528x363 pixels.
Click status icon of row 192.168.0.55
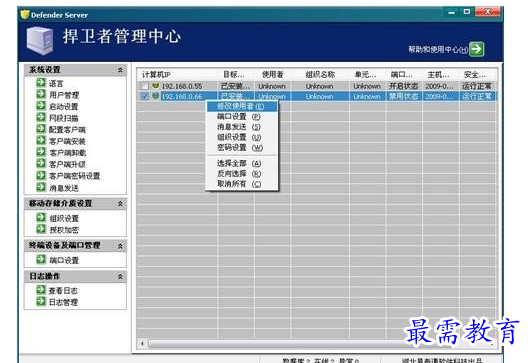pos(155,86)
